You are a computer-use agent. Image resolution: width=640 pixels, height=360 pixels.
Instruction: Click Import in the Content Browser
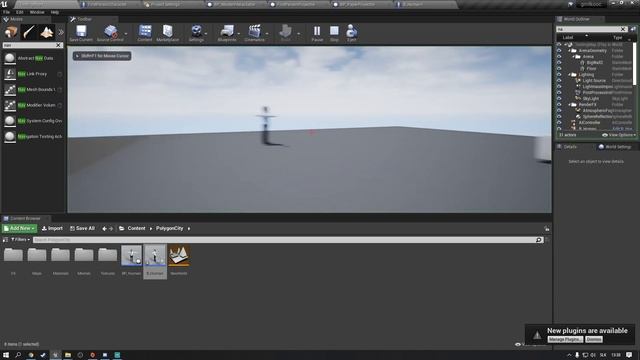(x=52, y=229)
